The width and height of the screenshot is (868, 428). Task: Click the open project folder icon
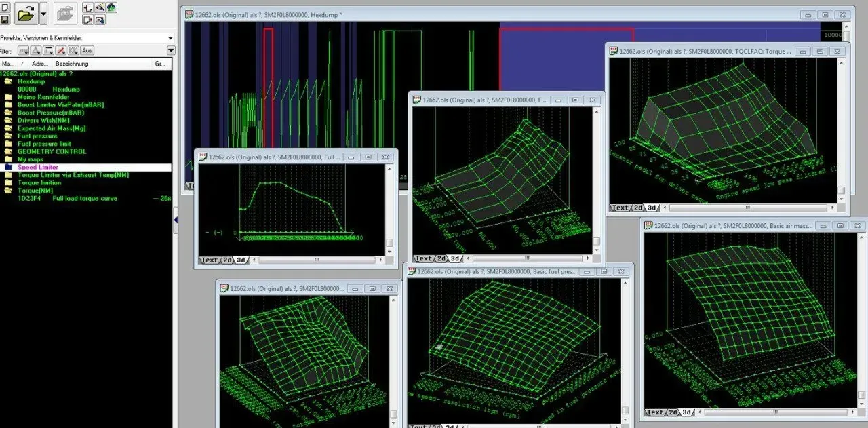(26, 14)
